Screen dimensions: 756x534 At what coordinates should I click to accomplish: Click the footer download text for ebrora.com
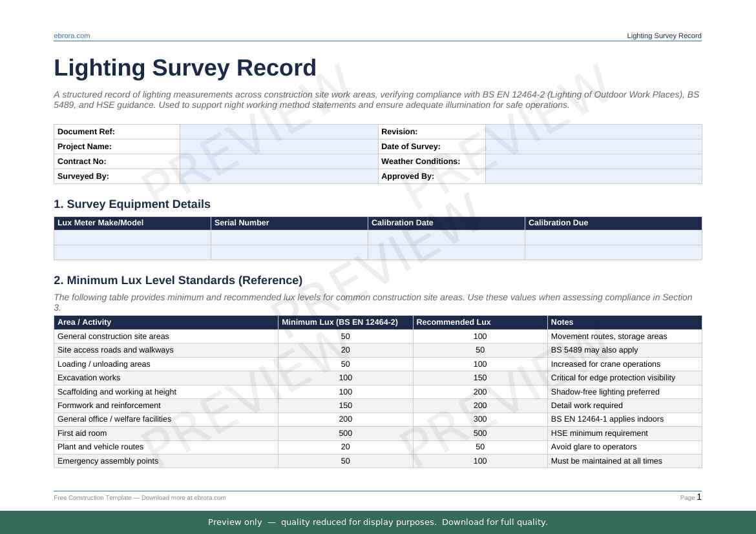pos(140,498)
